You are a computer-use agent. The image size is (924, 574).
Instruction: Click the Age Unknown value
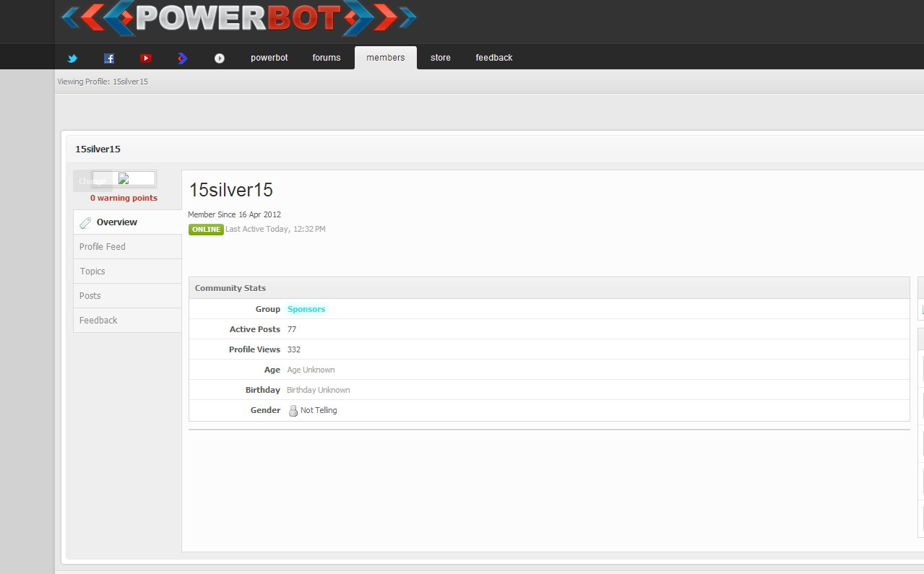click(x=311, y=370)
